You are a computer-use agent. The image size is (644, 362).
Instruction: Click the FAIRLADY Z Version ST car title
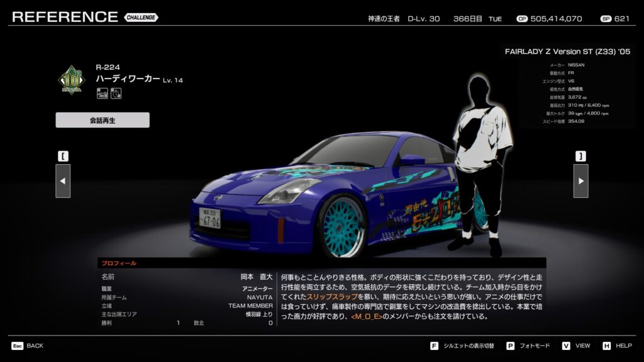(x=567, y=52)
